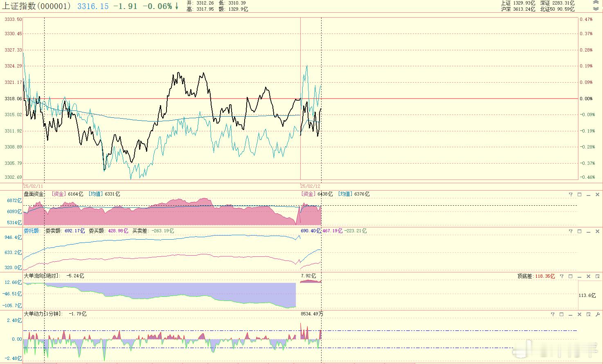Close the 盘面资金 indicator panel
Image resolution: width=603 pixels, height=364 pixels.
pos(597,194)
